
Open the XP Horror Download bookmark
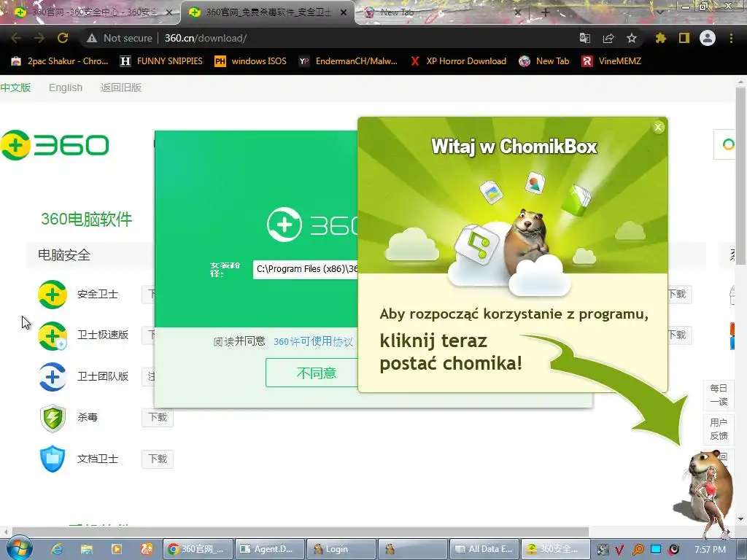point(458,61)
